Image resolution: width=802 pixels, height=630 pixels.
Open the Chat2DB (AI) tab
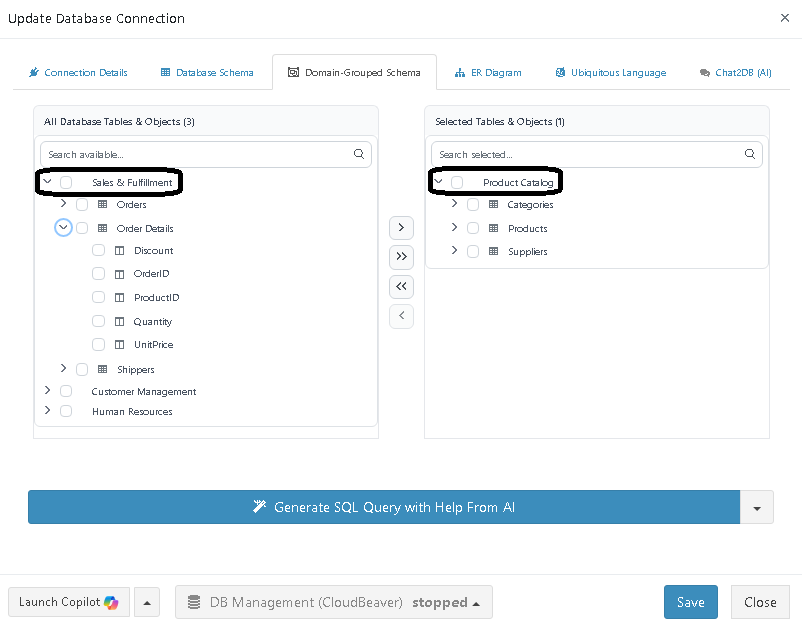coord(735,73)
